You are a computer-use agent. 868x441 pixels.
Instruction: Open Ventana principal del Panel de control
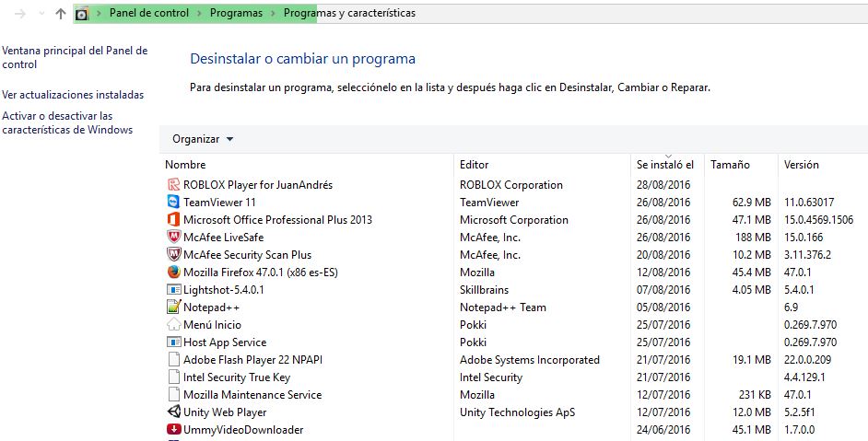pos(75,58)
